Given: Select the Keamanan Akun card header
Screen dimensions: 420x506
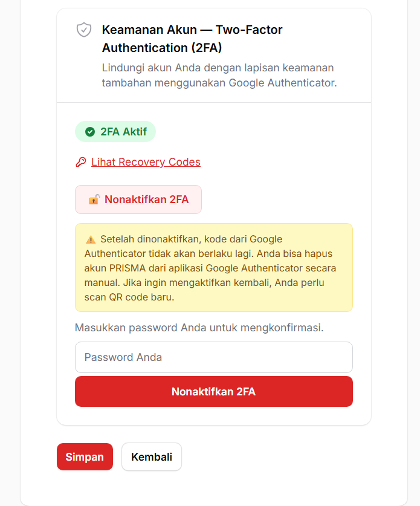Looking at the screenshot, I should pos(213,54).
